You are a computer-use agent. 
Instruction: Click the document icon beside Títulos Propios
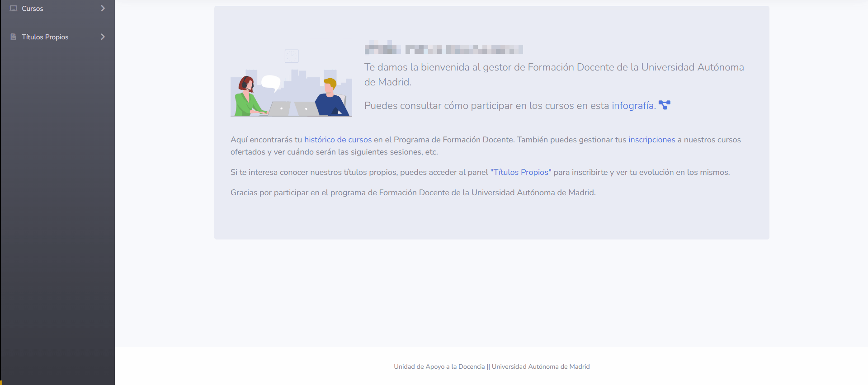(14, 37)
